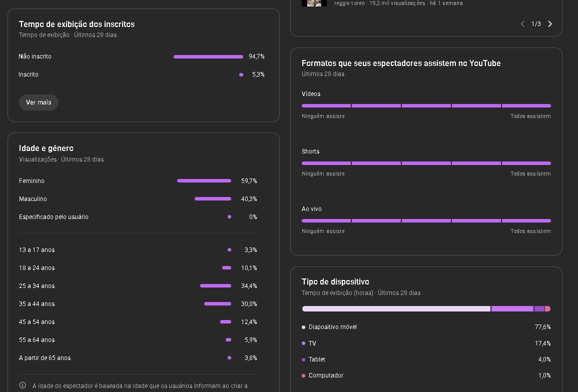Click the Ao vivo format scale bar
This screenshot has width=578, height=392.
(426, 221)
